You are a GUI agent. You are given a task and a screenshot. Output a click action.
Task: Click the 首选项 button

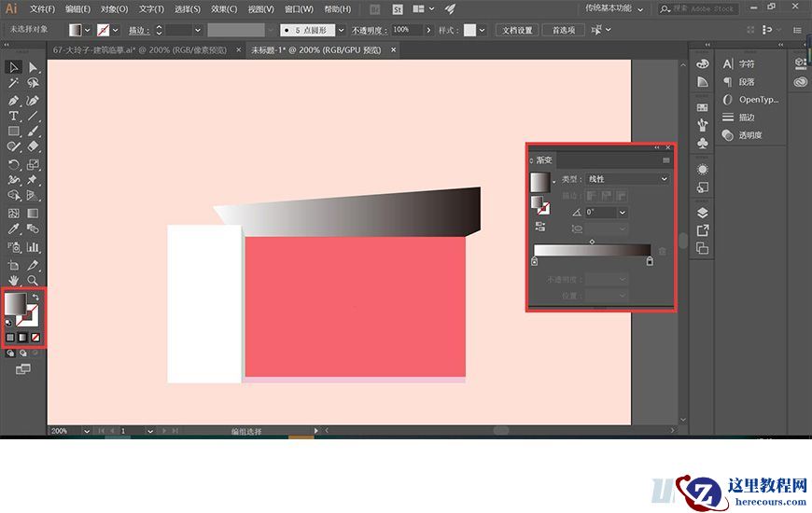pos(563,30)
